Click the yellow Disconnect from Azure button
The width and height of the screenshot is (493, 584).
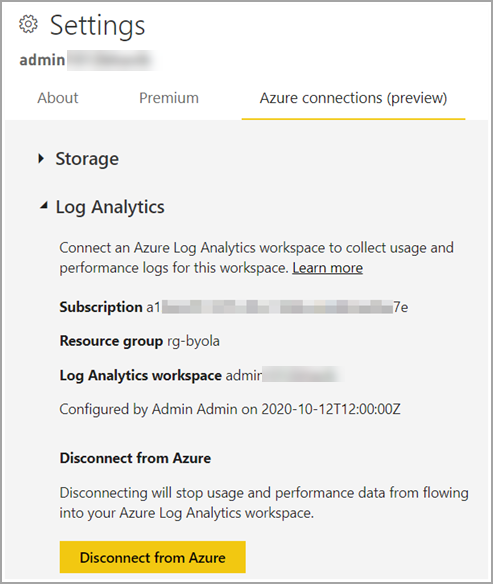[x=153, y=557]
